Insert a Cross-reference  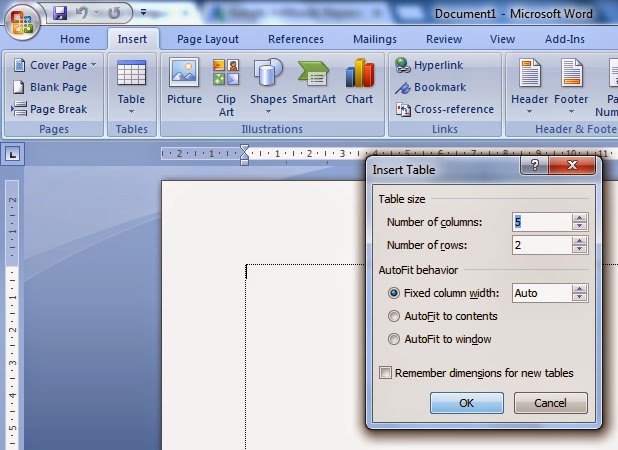pos(445,109)
